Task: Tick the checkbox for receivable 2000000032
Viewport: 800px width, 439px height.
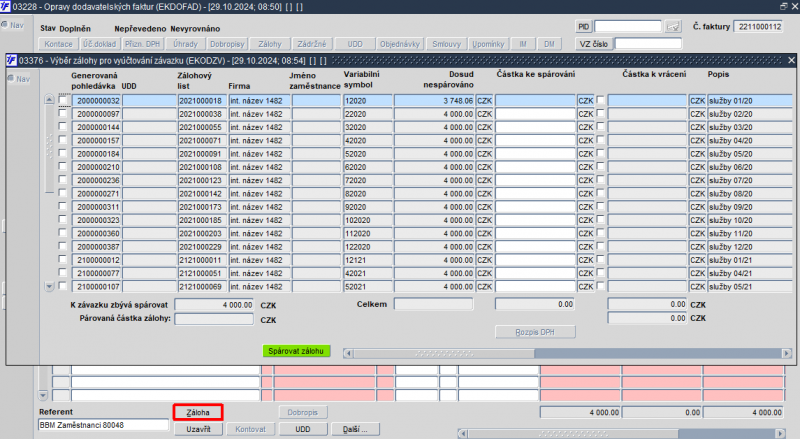Action: [x=64, y=101]
